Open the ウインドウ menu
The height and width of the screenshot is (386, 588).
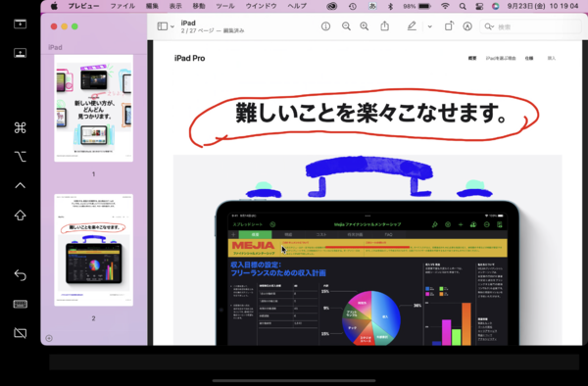click(261, 6)
